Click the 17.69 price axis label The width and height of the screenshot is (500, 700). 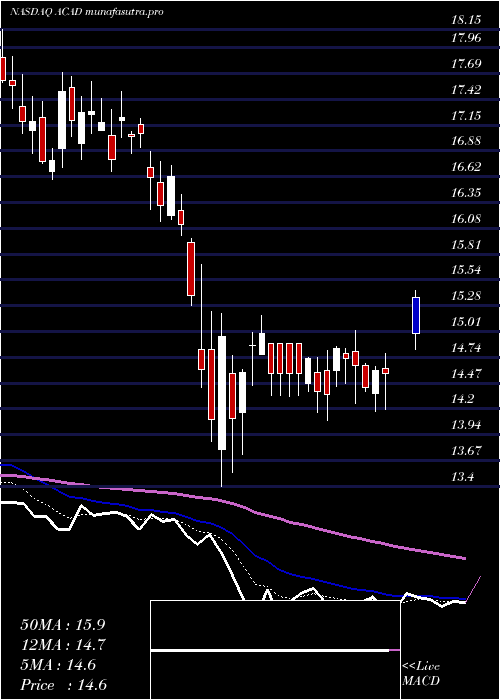[x=466, y=64]
